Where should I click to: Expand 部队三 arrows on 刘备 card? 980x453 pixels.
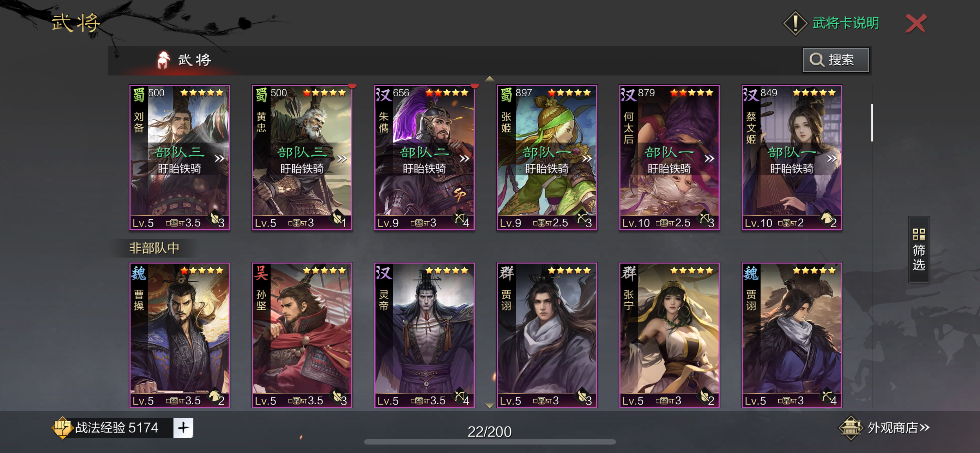click(x=219, y=158)
